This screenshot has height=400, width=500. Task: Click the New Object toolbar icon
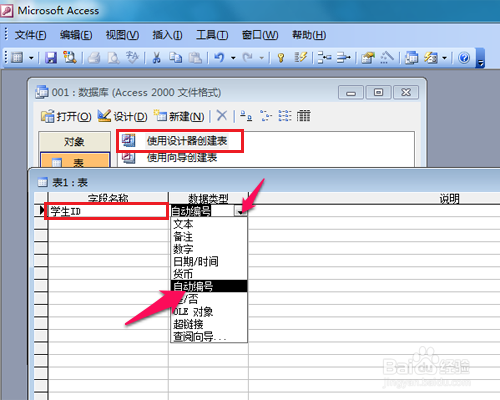(431, 58)
